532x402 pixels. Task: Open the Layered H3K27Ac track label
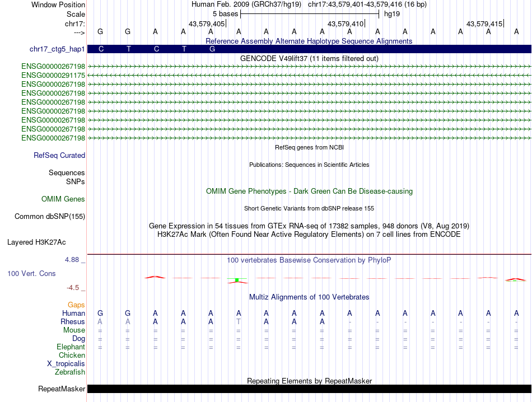coord(36,242)
